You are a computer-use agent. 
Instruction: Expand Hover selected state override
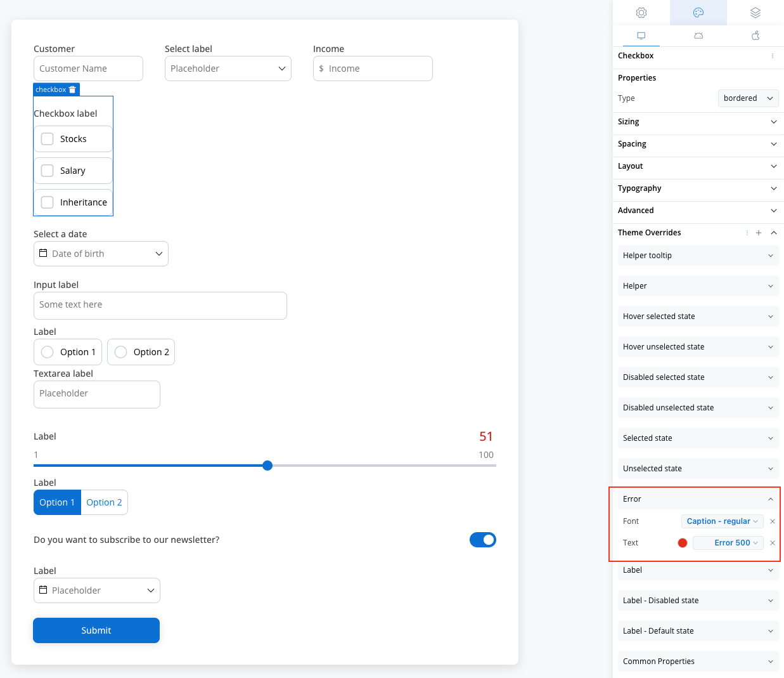click(x=698, y=316)
